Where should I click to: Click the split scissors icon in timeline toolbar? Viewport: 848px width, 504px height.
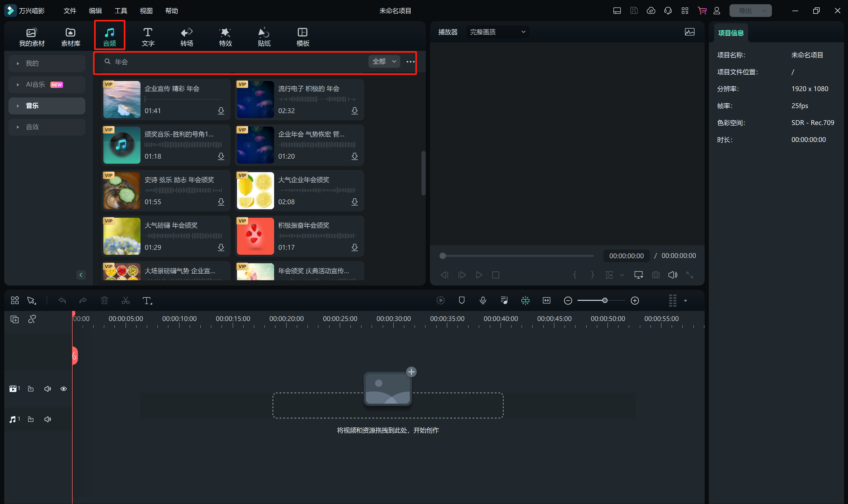coord(125,301)
